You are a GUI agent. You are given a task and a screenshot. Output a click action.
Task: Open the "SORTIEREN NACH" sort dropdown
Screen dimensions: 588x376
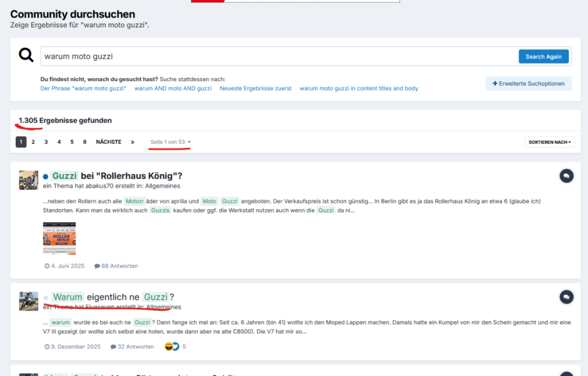(x=549, y=142)
